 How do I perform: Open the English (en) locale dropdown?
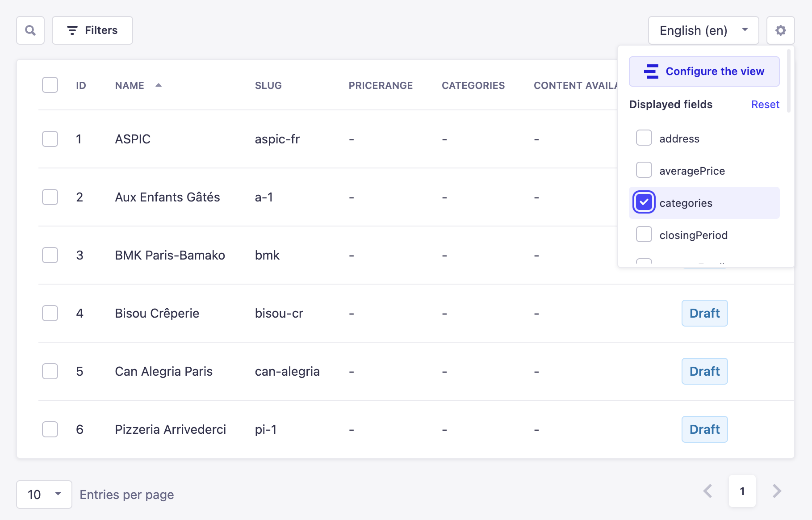coord(703,30)
